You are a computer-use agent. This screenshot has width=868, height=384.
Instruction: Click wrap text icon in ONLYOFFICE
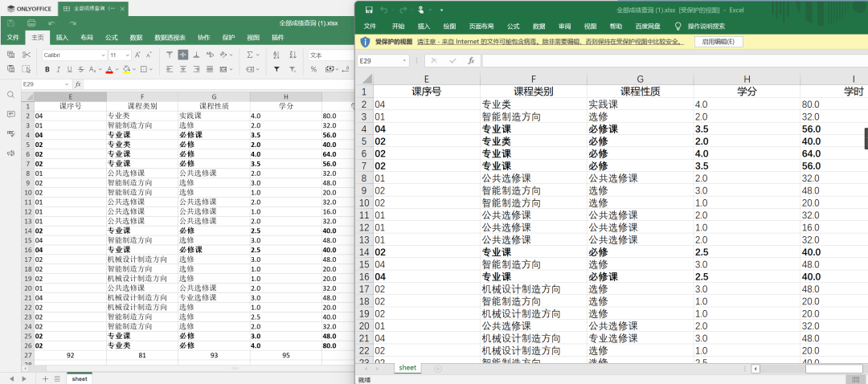tap(210, 55)
